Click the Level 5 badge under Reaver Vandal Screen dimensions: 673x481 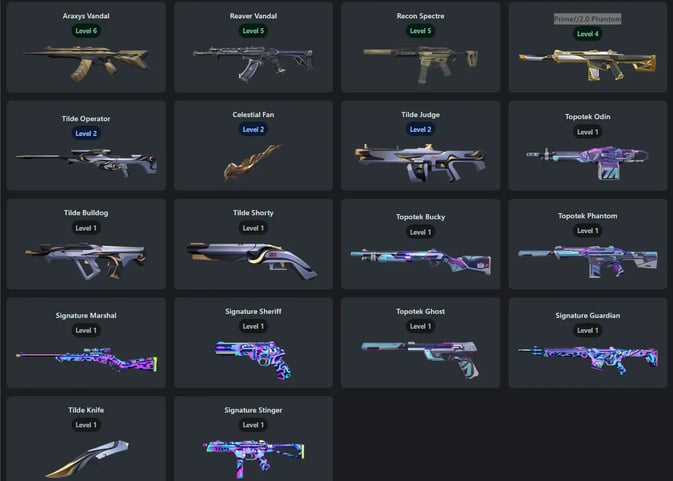(253, 31)
